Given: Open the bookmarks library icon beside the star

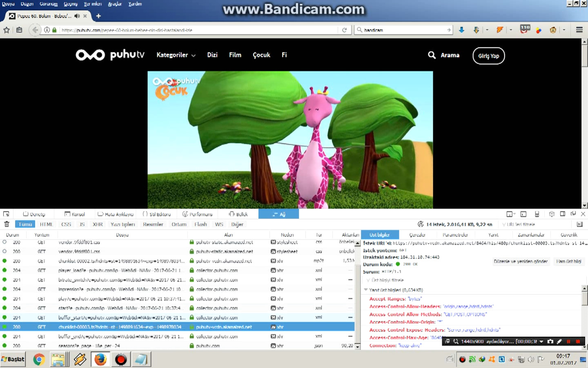Looking at the screenshot, I should (19, 30).
